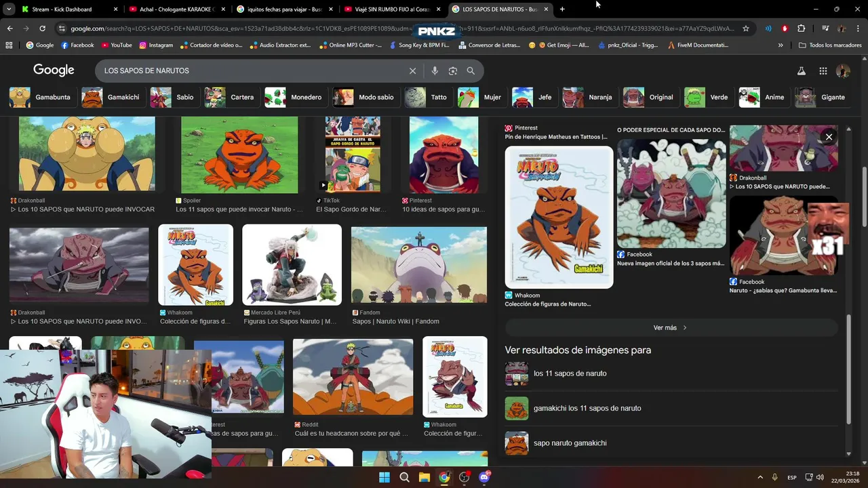Go to Google homepage via logo
This screenshot has width=868, height=488.
pos(54,70)
